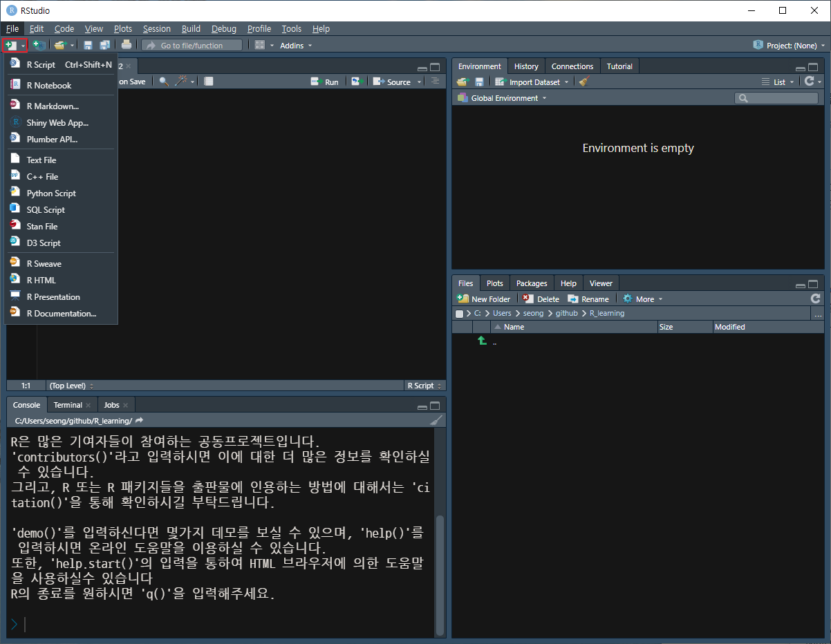
Task: Open the (Top Level) scope selector
Action: [x=71, y=386]
